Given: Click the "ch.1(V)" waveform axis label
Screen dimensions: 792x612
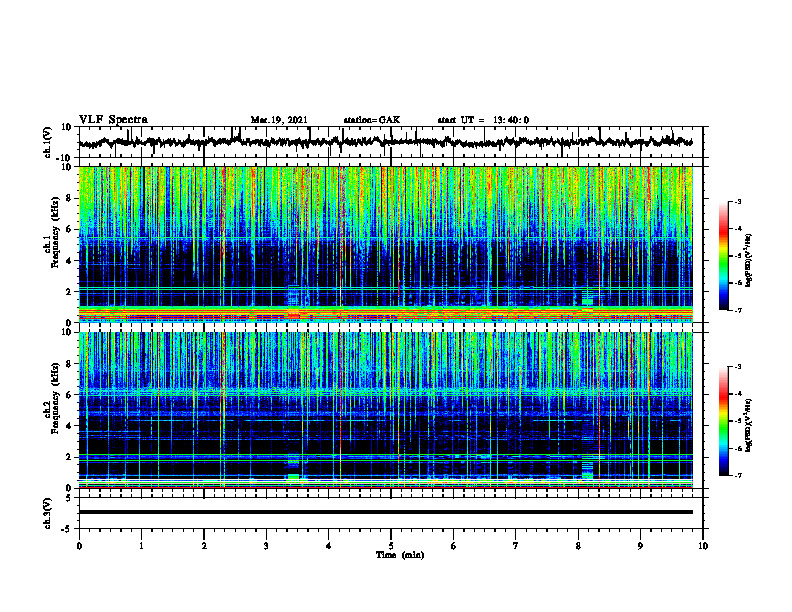Looking at the screenshot, I should (47, 142).
